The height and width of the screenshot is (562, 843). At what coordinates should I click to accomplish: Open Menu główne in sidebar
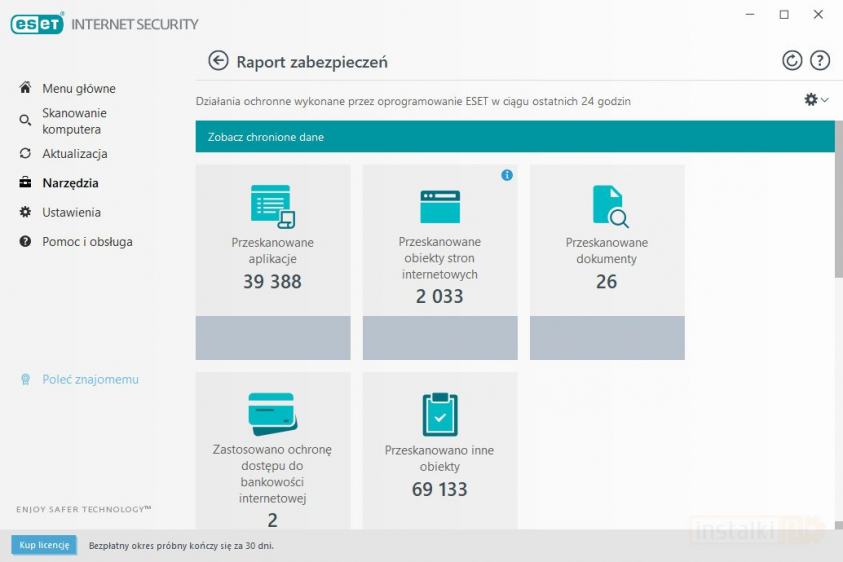[x=78, y=89]
